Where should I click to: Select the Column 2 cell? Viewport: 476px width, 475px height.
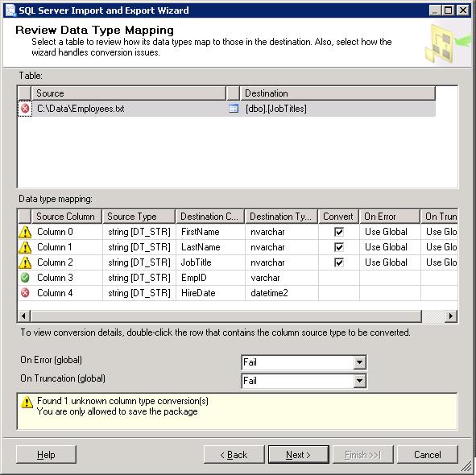(67, 262)
